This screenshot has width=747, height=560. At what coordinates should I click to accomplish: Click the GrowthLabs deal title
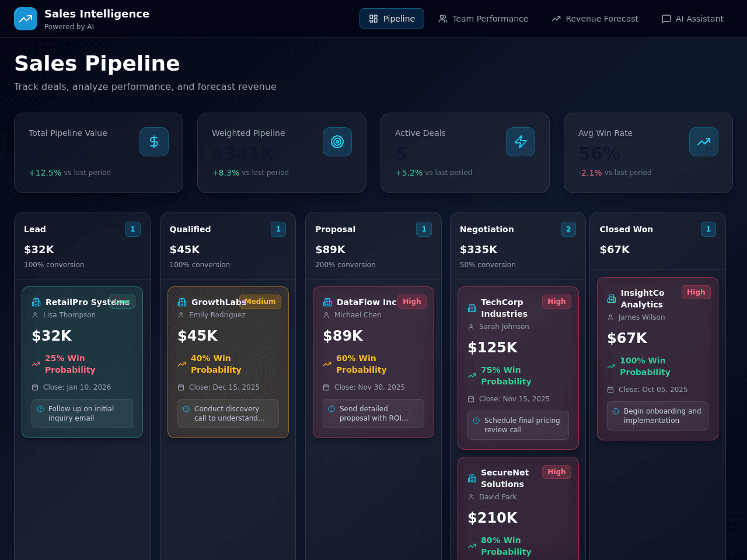[219, 302]
